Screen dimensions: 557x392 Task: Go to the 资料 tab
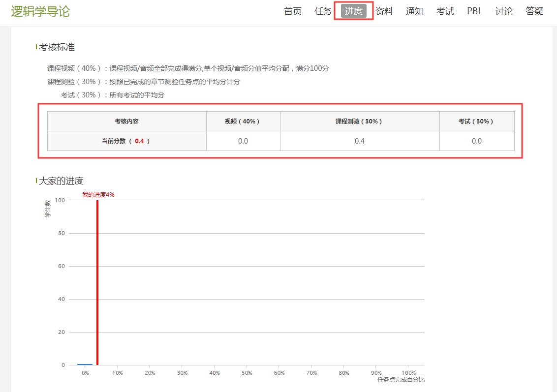point(384,11)
